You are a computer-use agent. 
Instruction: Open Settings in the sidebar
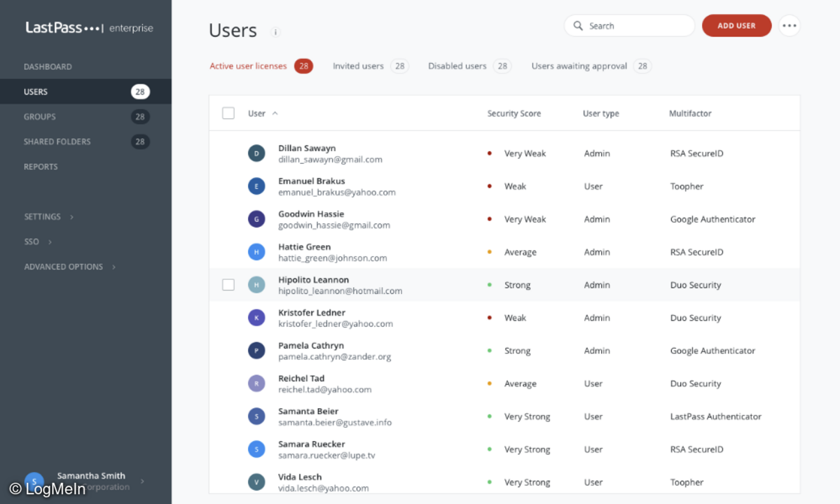pyautogui.click(x=42, y=217)
